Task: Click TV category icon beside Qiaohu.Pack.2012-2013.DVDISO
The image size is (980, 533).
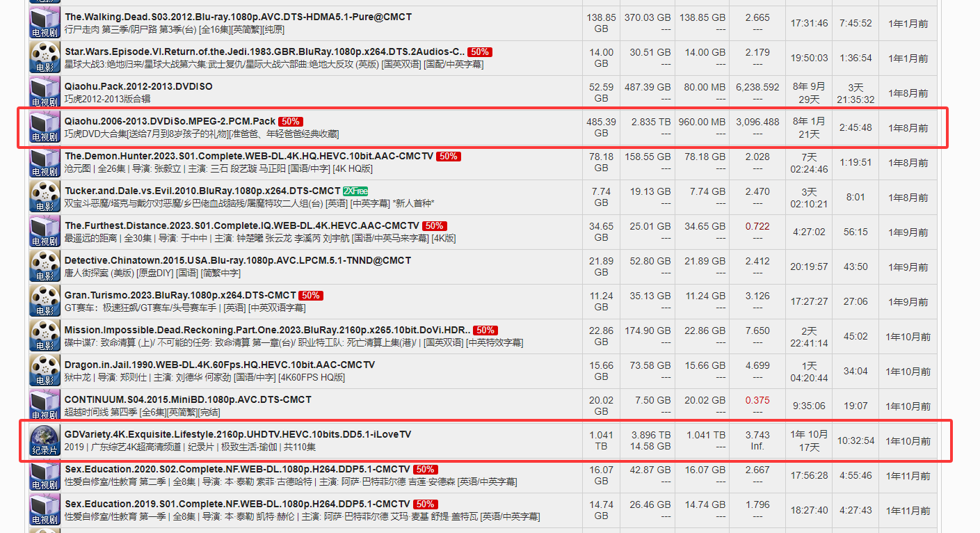Action: [45, 92]
